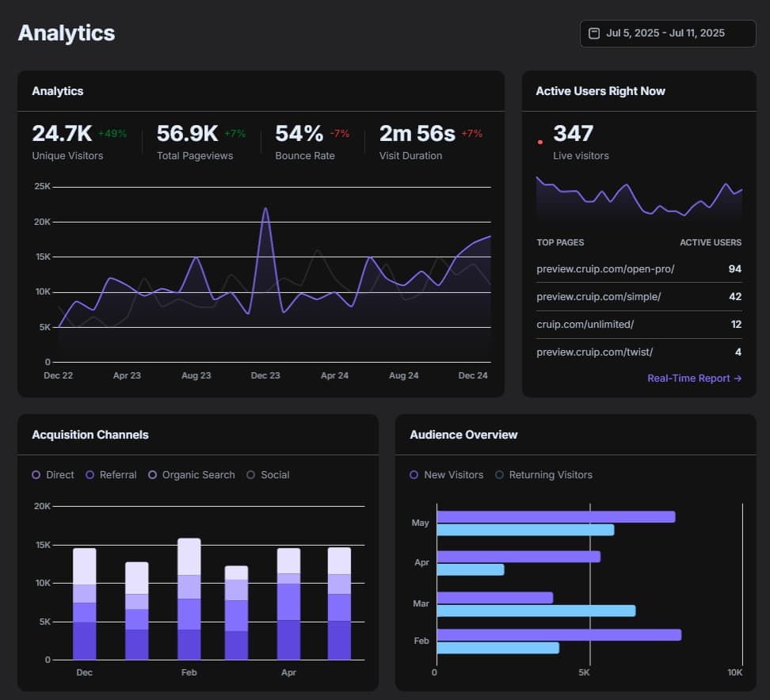Toggle the Referral channel legend item
Viewport: 770px width, 700px height.
(x=111, y=475)
